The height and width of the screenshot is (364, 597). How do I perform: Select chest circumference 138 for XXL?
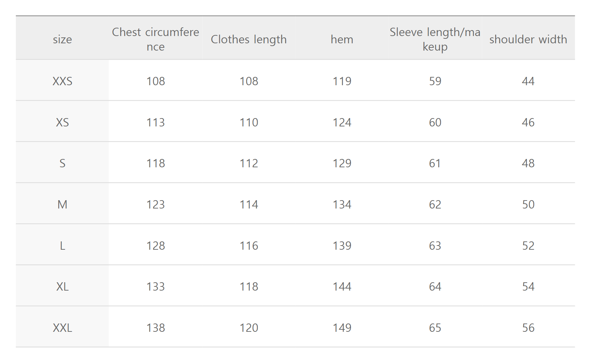coord(156,328)
